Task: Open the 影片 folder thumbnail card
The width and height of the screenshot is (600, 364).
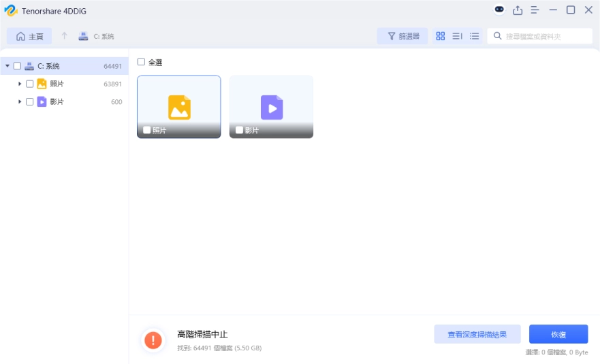Action: tap(271, 107)
